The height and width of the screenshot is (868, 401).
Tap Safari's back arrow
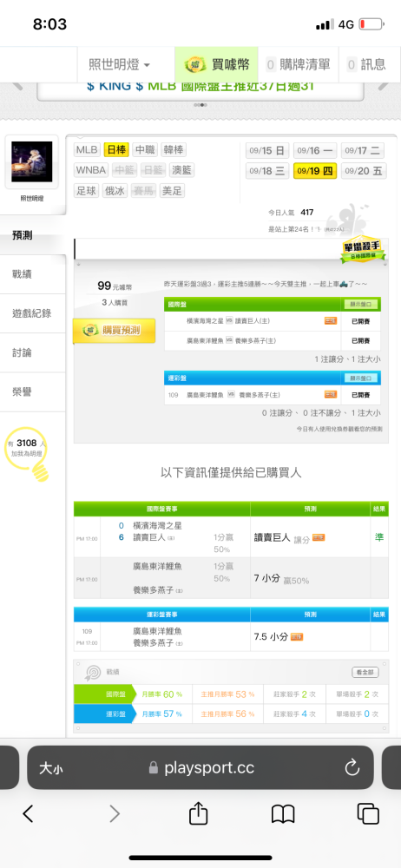coord(29,813)
